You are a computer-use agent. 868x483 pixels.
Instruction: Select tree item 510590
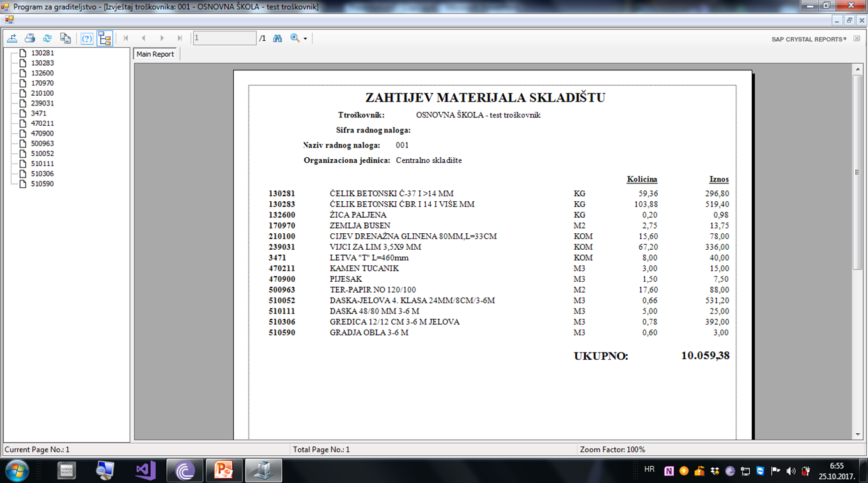[42, 184]
